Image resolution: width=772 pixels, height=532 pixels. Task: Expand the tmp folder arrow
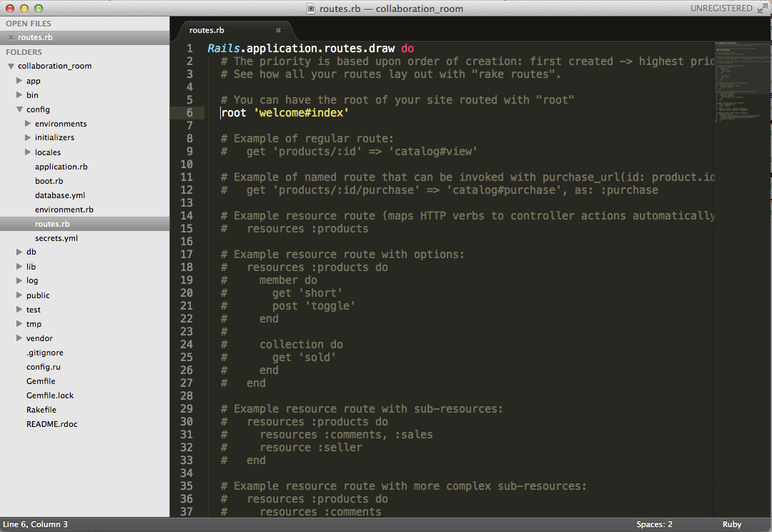point(19,324)
